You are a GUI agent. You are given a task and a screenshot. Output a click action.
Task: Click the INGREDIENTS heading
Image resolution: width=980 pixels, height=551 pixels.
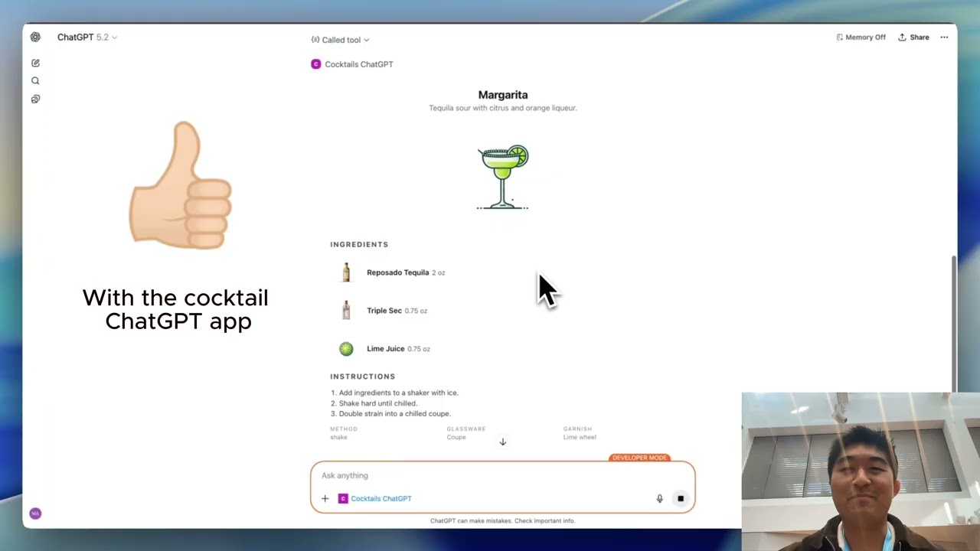click(359, 244)
